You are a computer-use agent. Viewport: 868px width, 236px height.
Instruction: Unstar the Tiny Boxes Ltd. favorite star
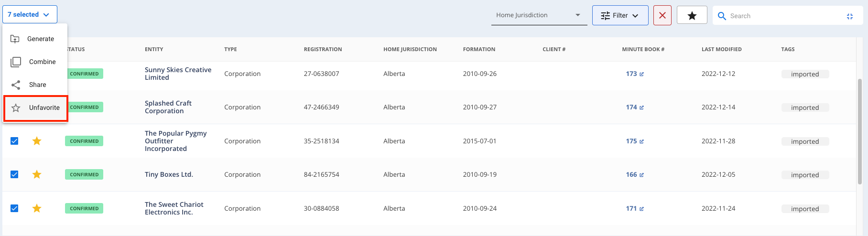point(37,174)
